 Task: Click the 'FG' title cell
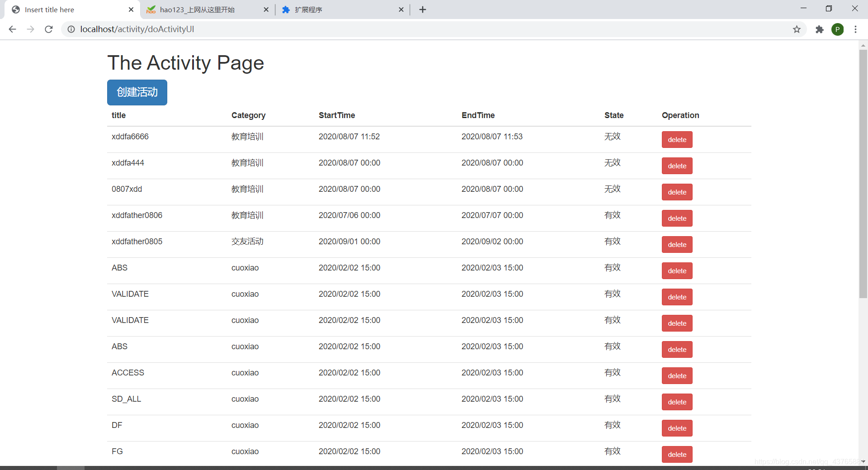click(117, 451)
